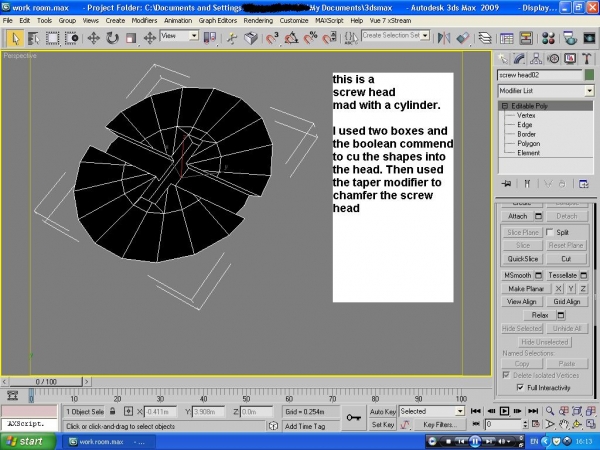This screenshot has height=450, width=600.
Task: Activate Select and Scale tool
Action: [x=131, y=38]
